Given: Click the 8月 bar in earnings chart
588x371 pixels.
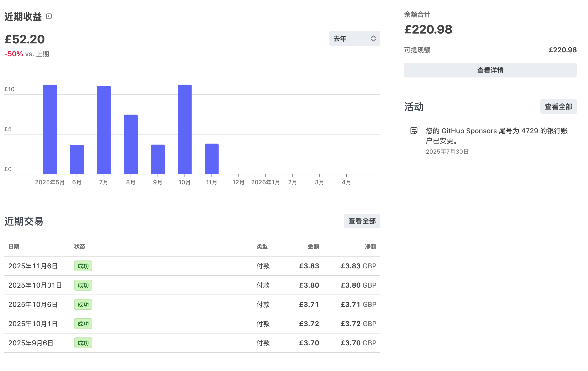Looking at the screenshot, I should point(131,144).
